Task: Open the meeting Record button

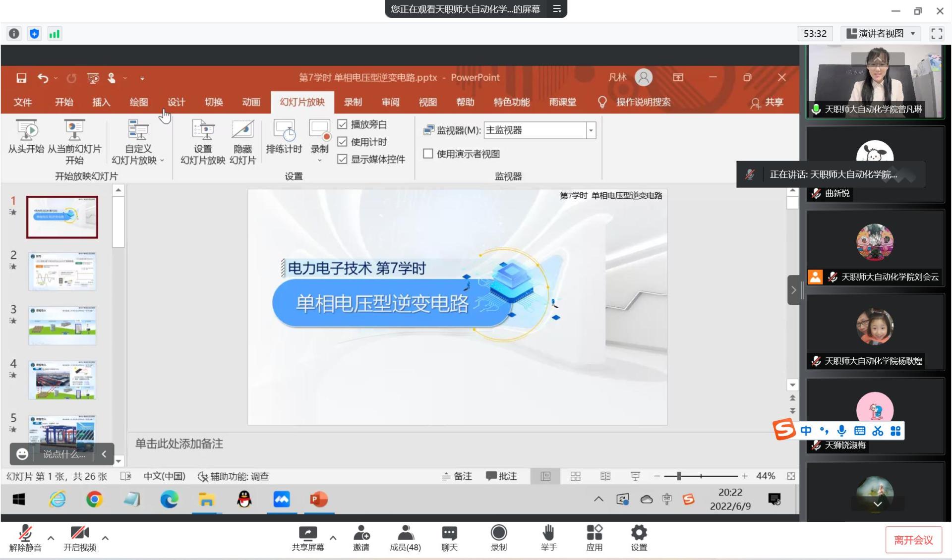Action: pos(498,533)
